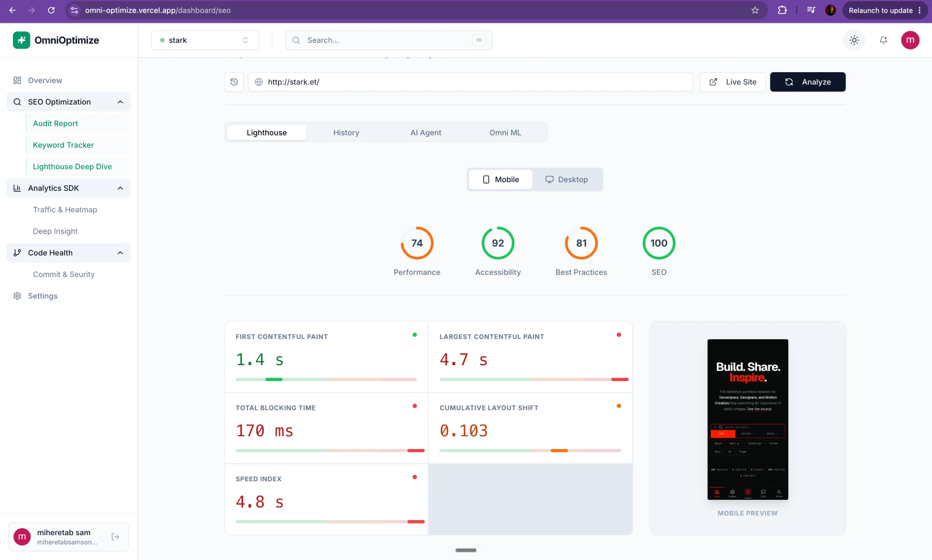Open the analysis history clock icon
Viewport: 932px width, 560px height.
pyautogui.click(x=234, y=82)
